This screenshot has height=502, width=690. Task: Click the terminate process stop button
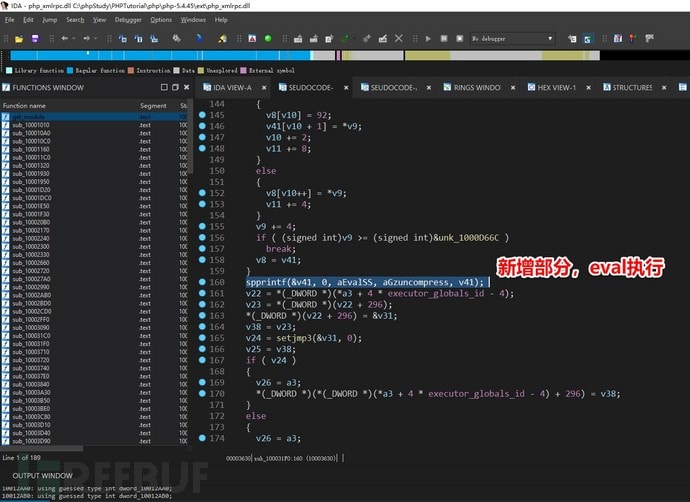tap(460, 39)
